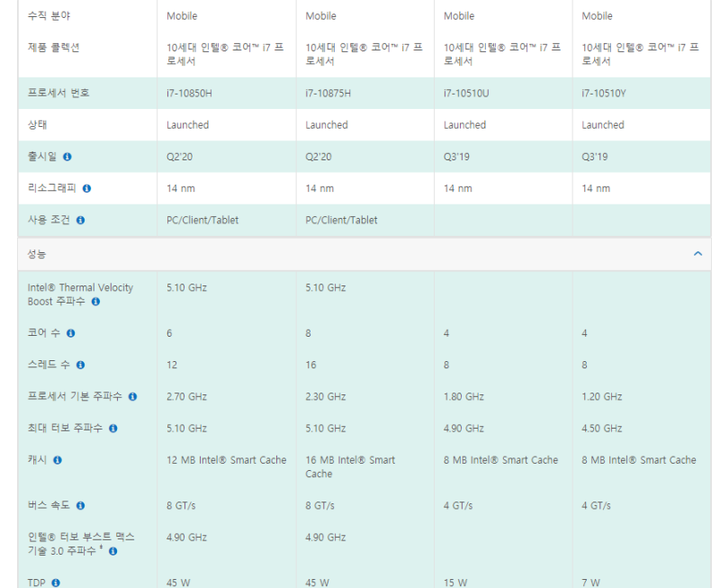Viewport: 720px width, 588px height.
Task: Click base frequency 2.30 GHz
Action: [326, 396]
